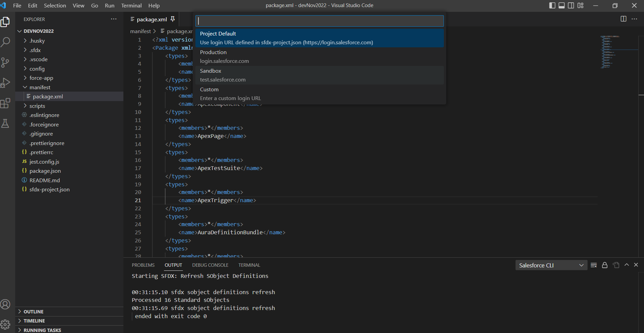Viewport: 644px width, 333px height.
Task: Open jest.config.js in the file tree
Action: [x=69, y=162]
